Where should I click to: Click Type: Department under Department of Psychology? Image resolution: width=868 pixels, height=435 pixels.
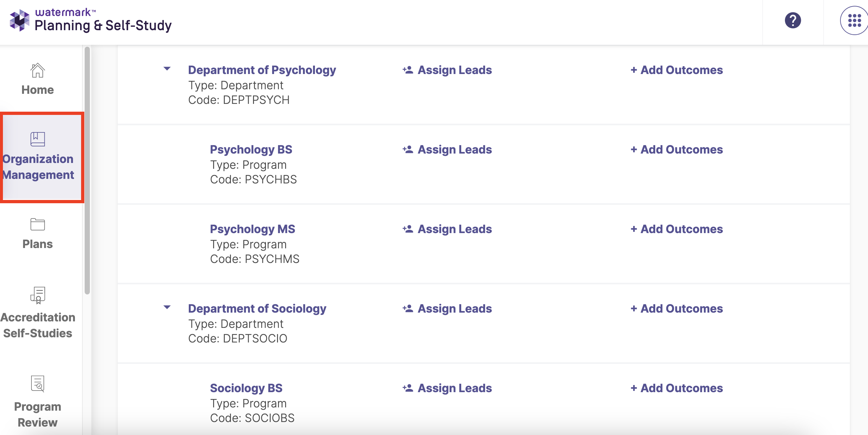(235, 85)
